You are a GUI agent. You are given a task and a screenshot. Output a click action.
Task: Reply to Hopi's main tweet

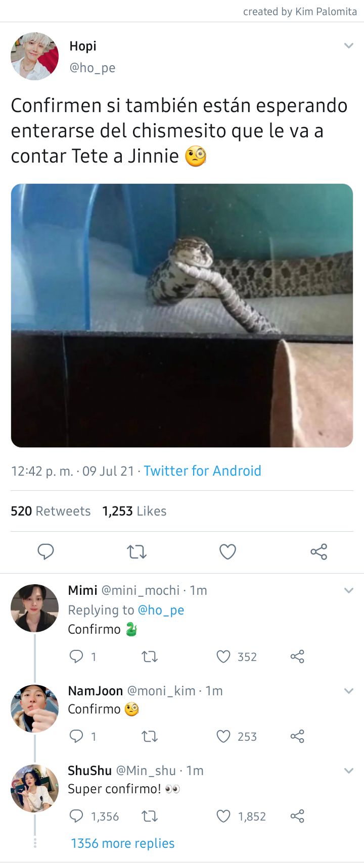[45, 552]
